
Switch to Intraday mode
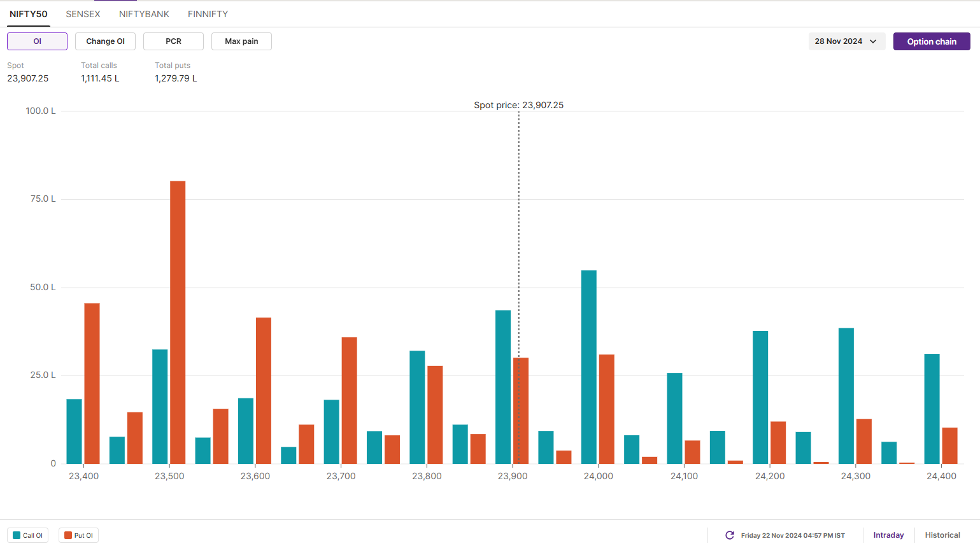pyautogui.click(x=888, y=535)
